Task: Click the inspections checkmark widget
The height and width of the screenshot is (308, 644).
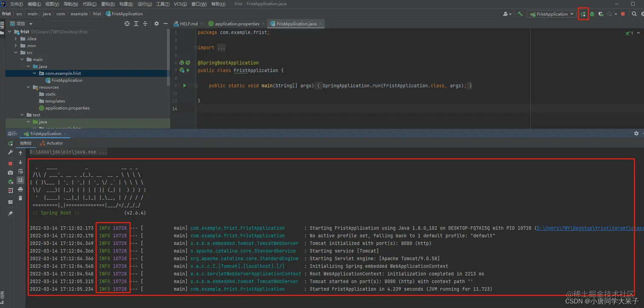Action: [629, 33]
